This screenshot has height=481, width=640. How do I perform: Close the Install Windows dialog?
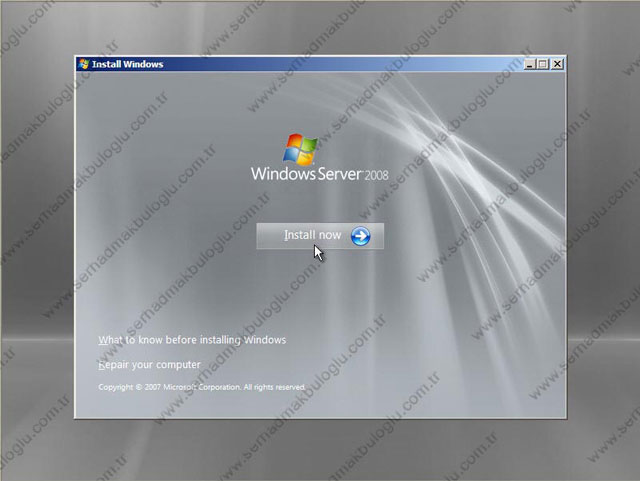point(557,64)
